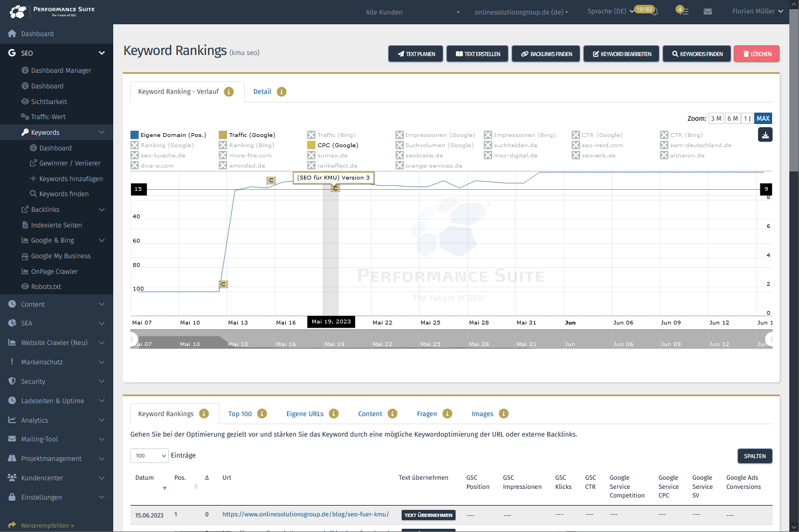Toggle Eigene Domain (Pos.) blue legend swatch
Viewport: 799px width, 532px height.
135,135
